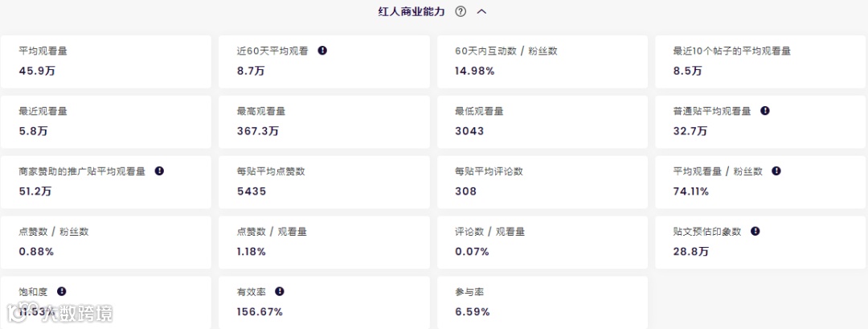This screenshot has width=868, height=329.
Task: Click info icon next to 有效率
Action: (280, 291)
